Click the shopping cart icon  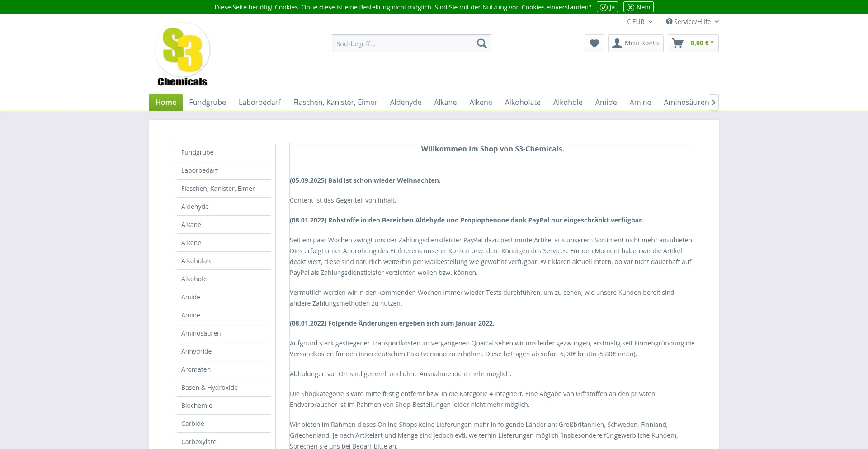[x=678, y=43]
